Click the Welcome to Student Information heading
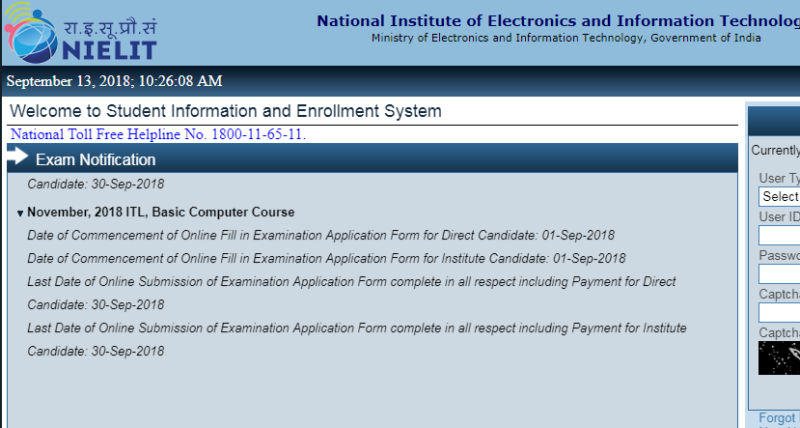 [x=225, y=111]
